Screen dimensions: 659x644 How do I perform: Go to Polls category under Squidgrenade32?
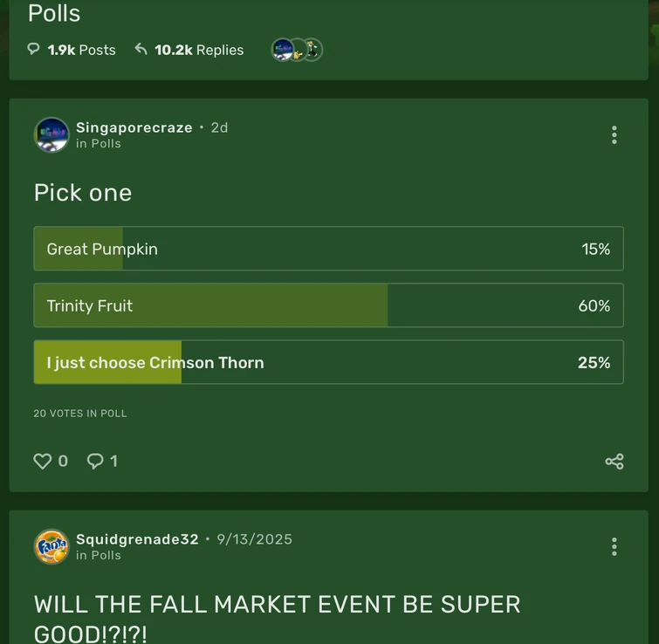pos(106,556)
